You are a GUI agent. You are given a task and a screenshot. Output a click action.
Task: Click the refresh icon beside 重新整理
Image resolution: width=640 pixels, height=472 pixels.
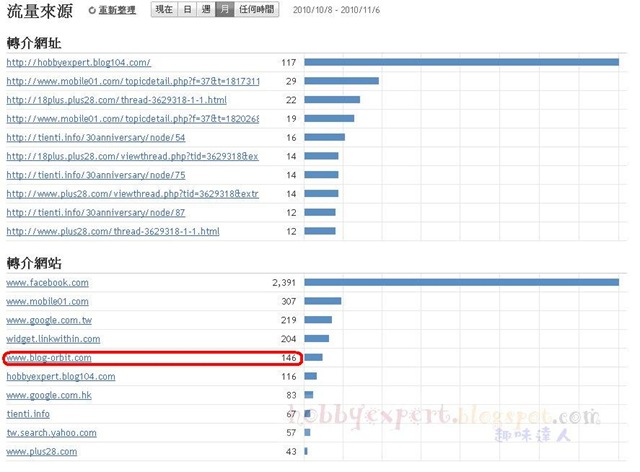click(92, 11)
